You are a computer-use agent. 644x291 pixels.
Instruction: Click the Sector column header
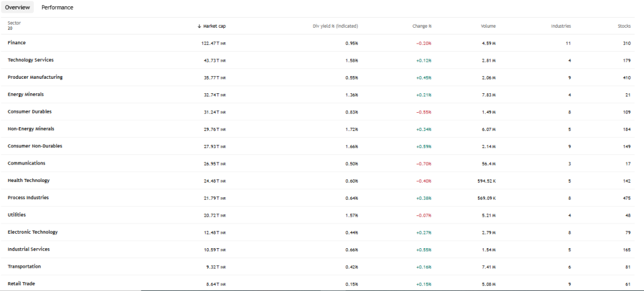[14, 23]
